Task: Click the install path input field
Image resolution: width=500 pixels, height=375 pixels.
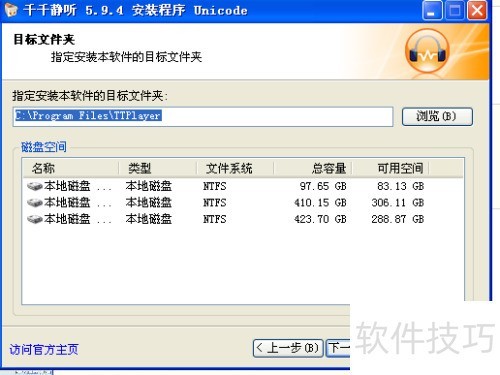Action: (203, 116)
